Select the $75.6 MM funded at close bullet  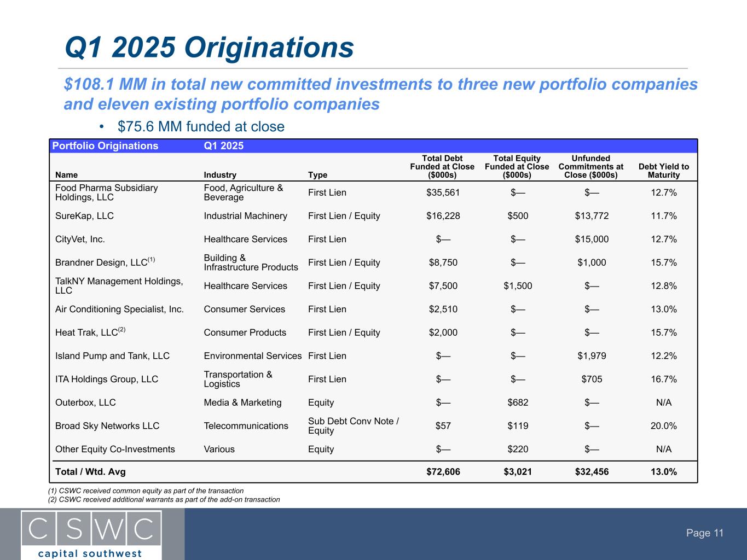pyautogui.click(x=201, y=127)
